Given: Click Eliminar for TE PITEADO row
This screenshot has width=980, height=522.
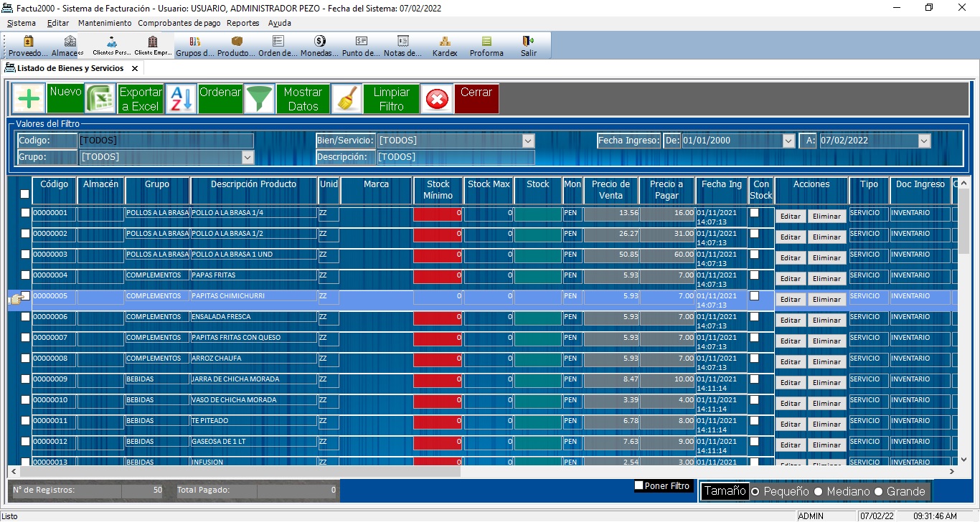Looking at the screenshot, I should coord(826,424).
